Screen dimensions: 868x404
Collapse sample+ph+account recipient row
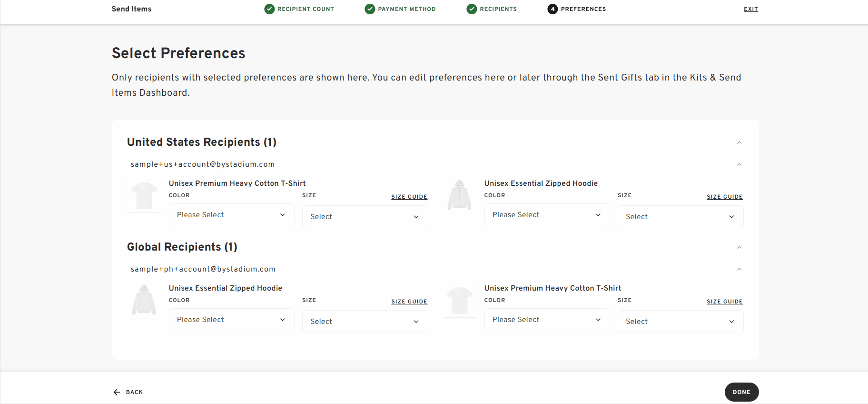point(739,269)
